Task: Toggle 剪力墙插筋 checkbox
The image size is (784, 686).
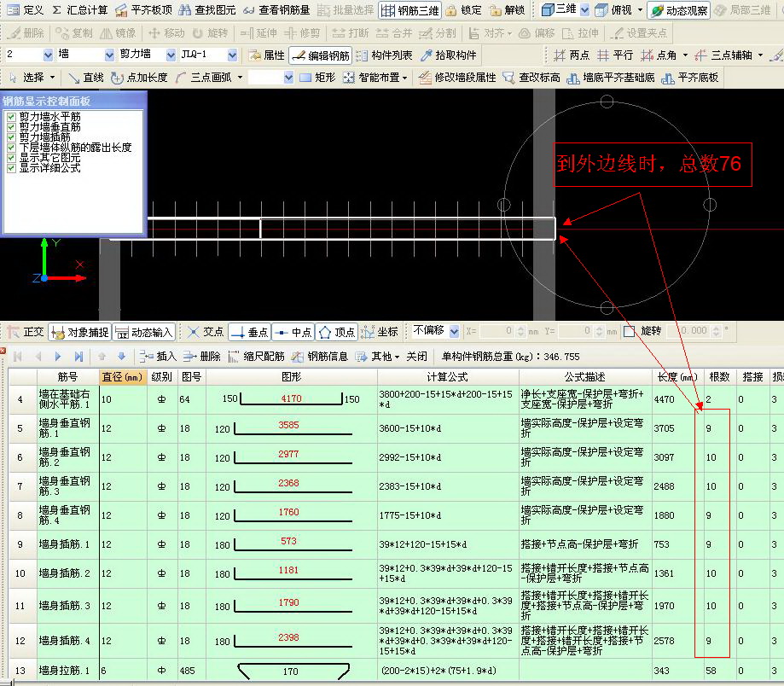Action: click(x=11, y=137)
